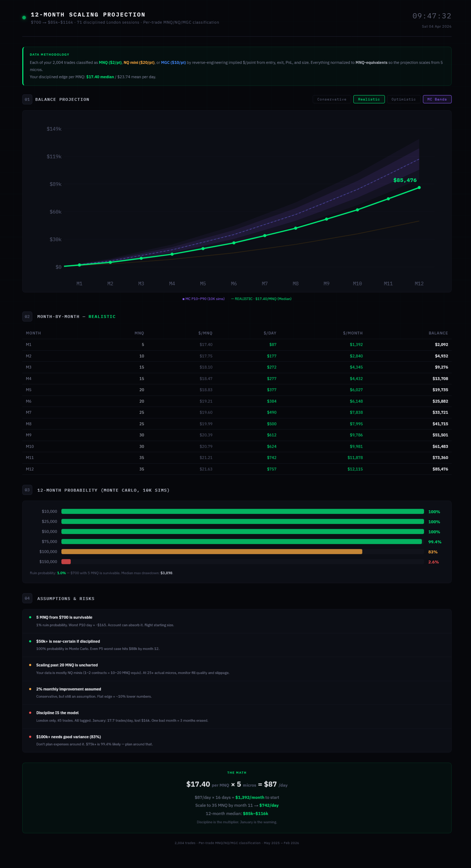Switch projection to Conservative scenario
471x868 pixels.
332,99
